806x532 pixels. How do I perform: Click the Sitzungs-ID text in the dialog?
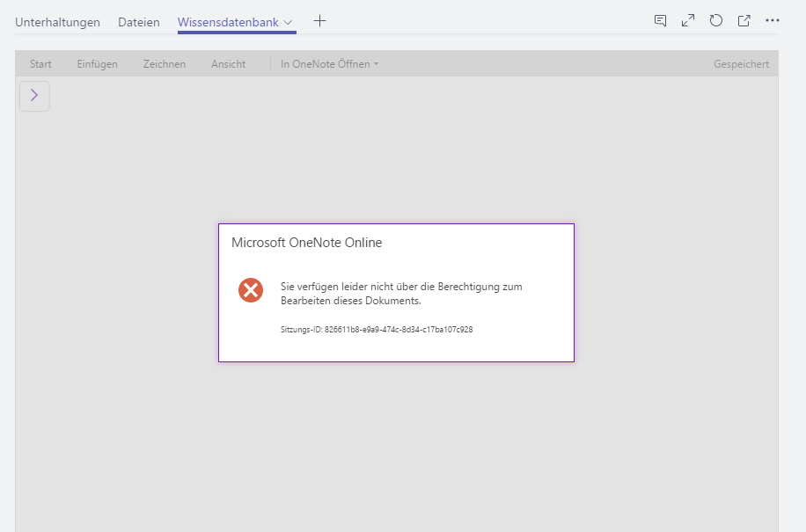[377, 330]
